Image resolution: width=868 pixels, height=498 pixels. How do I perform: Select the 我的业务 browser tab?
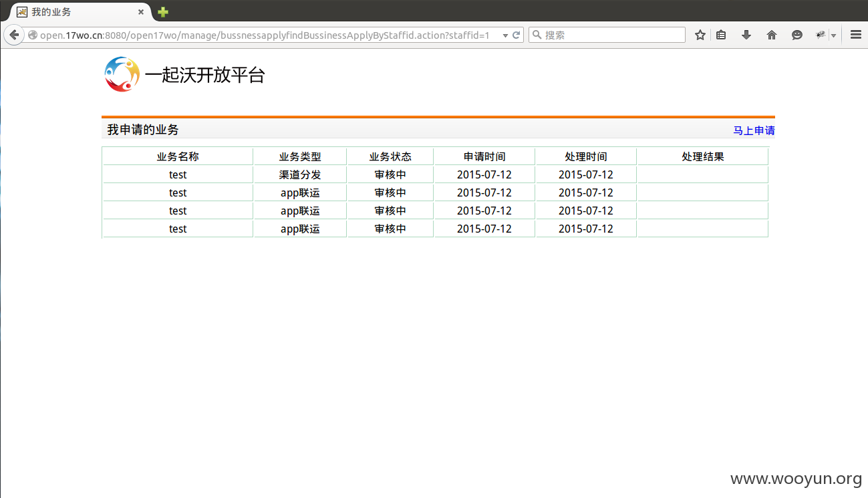pos(82,12)
